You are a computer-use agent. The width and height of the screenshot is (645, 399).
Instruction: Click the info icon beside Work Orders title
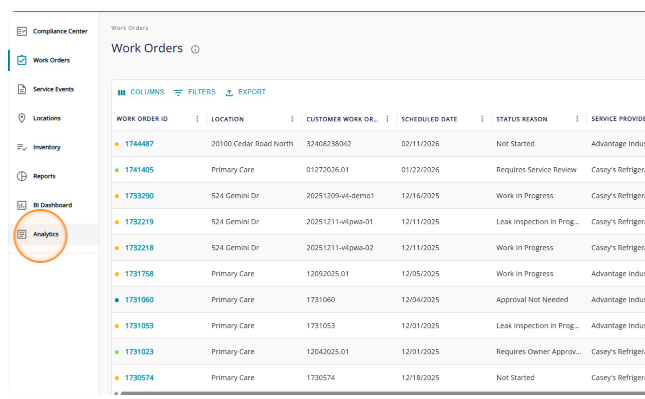195,49
